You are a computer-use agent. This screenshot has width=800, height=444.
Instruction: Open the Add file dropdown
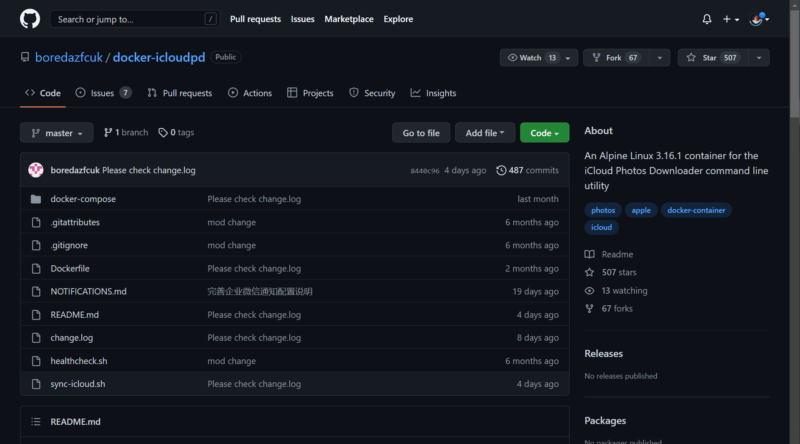pos(485,133)
